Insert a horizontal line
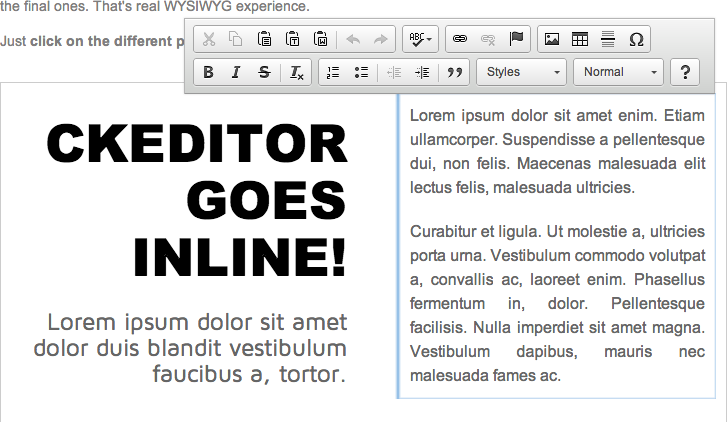Image resolution: width=728 pixels, height=422 pixels. [608, 39]
